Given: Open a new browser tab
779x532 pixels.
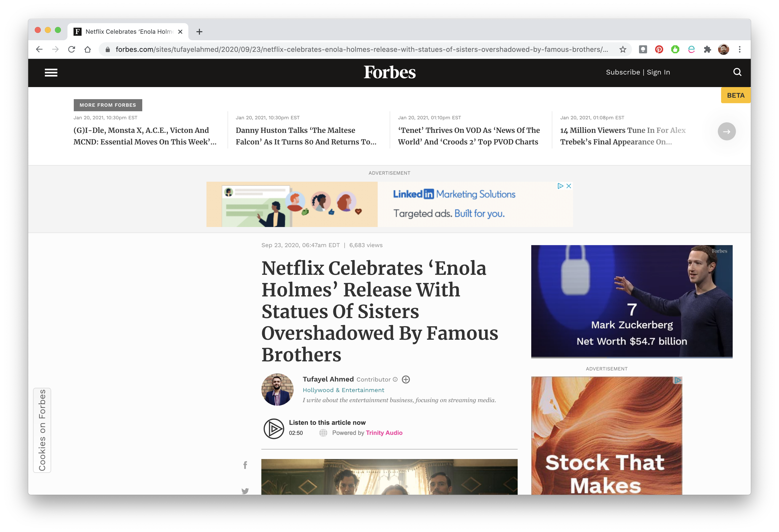Looking at the screenshot, I should tap(199, 32).
